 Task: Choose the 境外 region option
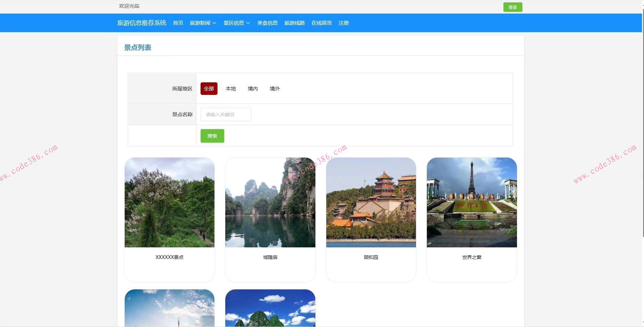(x=274, y=88)
